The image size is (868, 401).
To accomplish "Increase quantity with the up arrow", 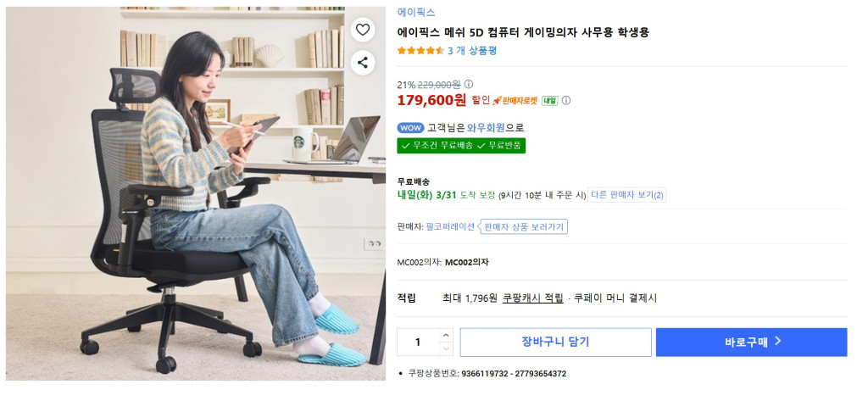I will point(446,335).
